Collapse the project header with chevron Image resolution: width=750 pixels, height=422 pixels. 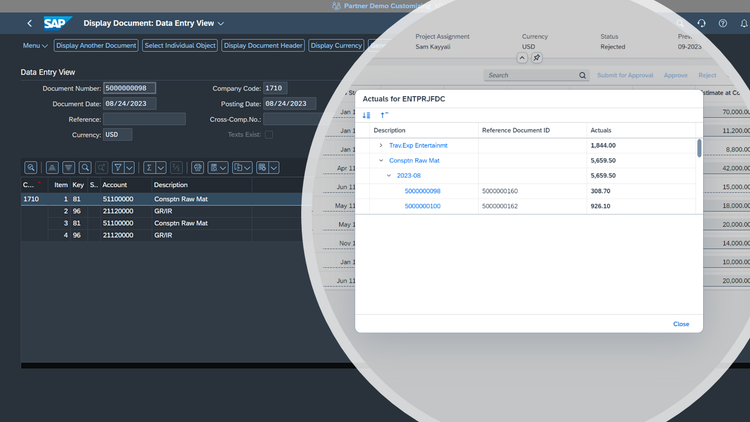522,58
